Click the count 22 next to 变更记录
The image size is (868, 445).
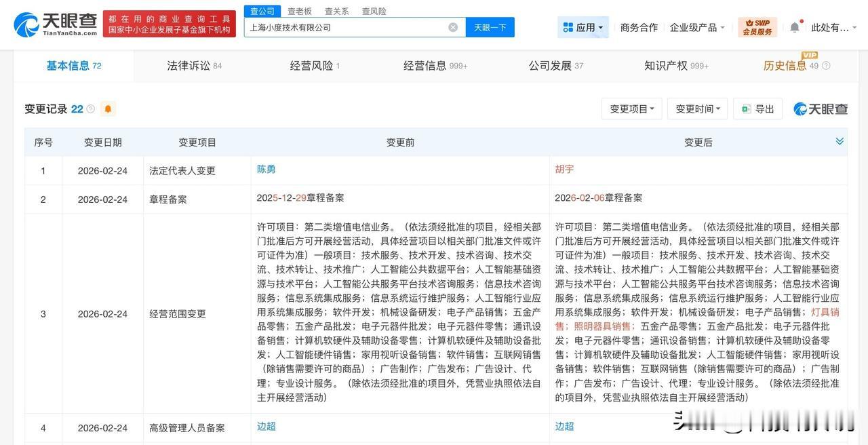tap(77, 109)
